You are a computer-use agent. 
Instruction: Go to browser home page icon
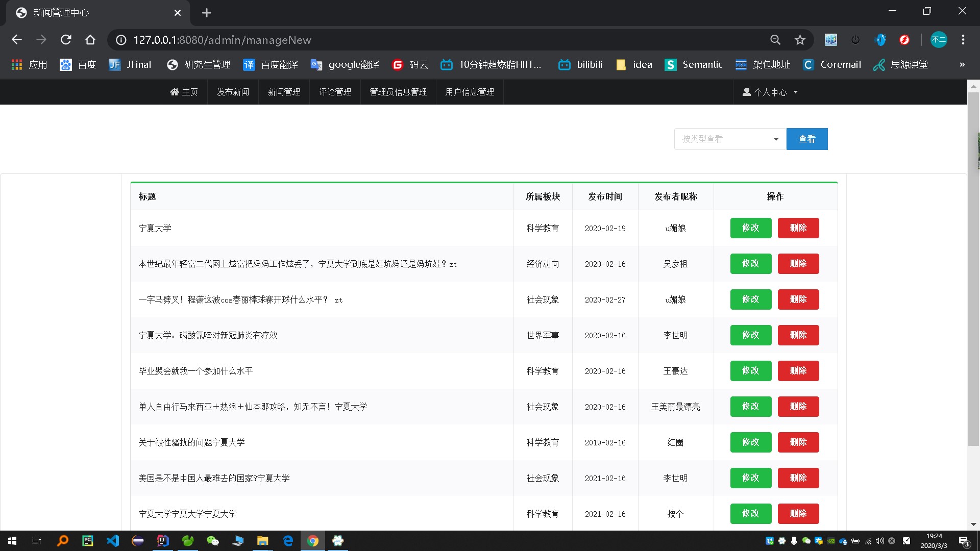(90, 40)
